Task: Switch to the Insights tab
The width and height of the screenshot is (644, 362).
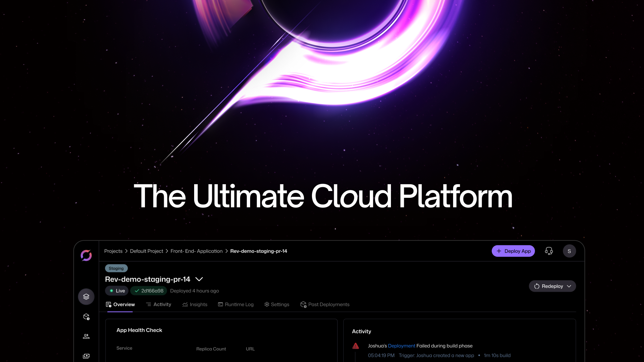Action: click(195, 305)
